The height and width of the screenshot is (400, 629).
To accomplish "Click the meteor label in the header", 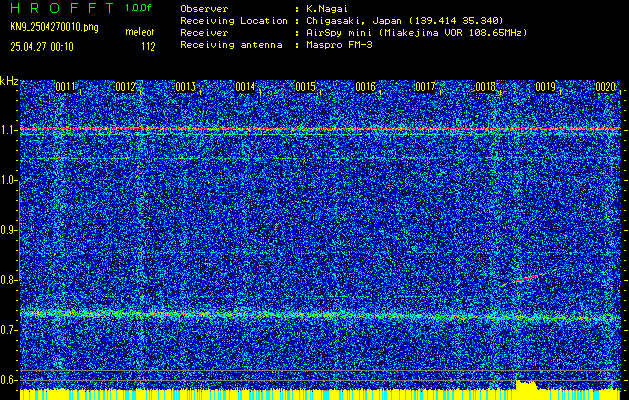I will point(140,32).
